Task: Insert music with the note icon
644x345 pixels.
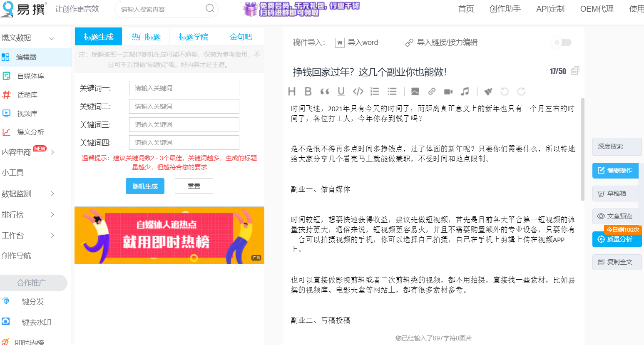Action: point(465,92)
